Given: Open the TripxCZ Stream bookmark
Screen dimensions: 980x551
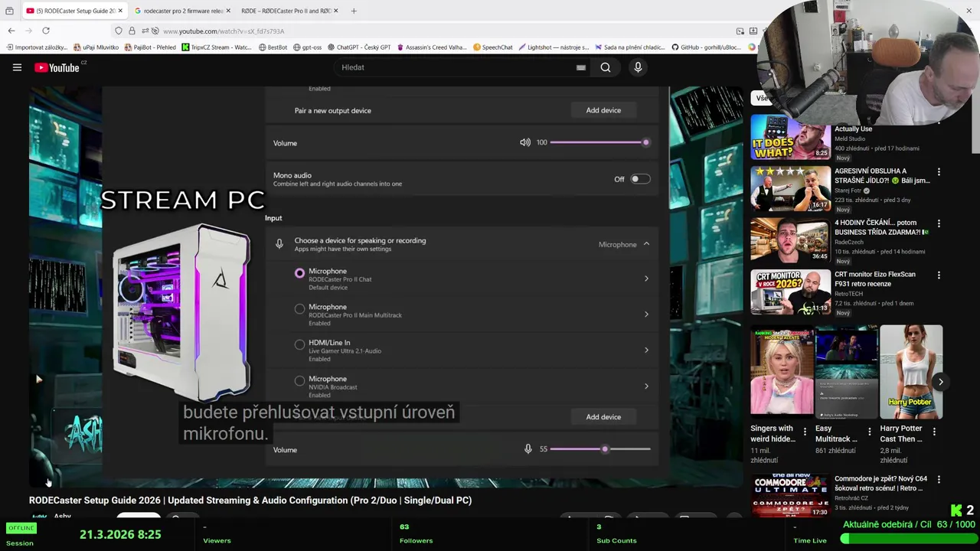Looking at the screenshot, I should [x=217, y=47].
